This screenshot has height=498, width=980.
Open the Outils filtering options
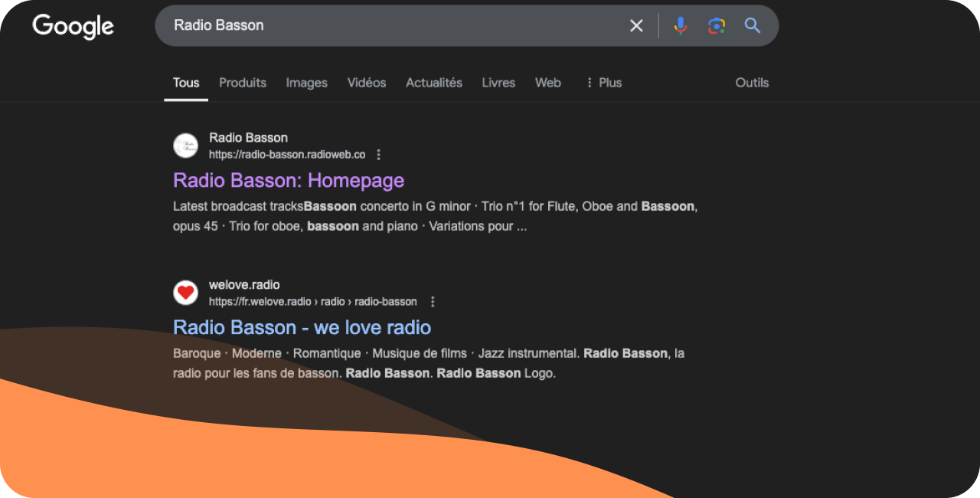click(x=752, y=82)
